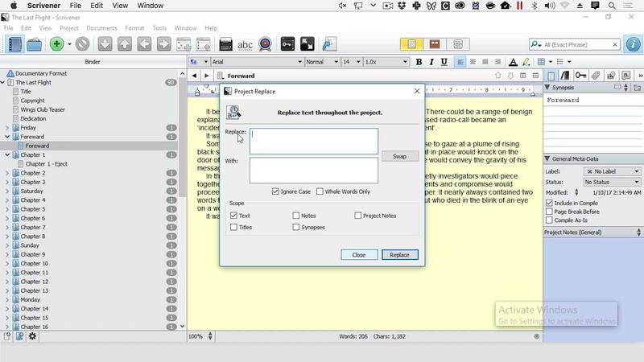This screenshot has width=644, height=362.
Task: Uncheck Text scope checkbox
Action: pos(233,216)
